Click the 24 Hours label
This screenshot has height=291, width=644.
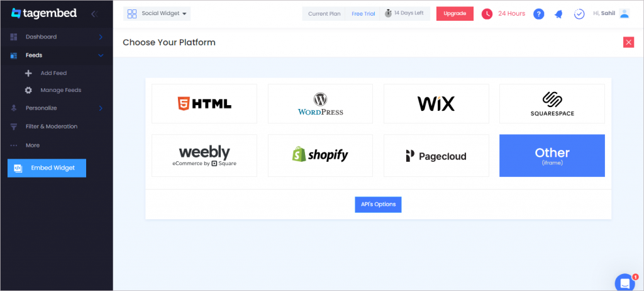coord(511,14)
